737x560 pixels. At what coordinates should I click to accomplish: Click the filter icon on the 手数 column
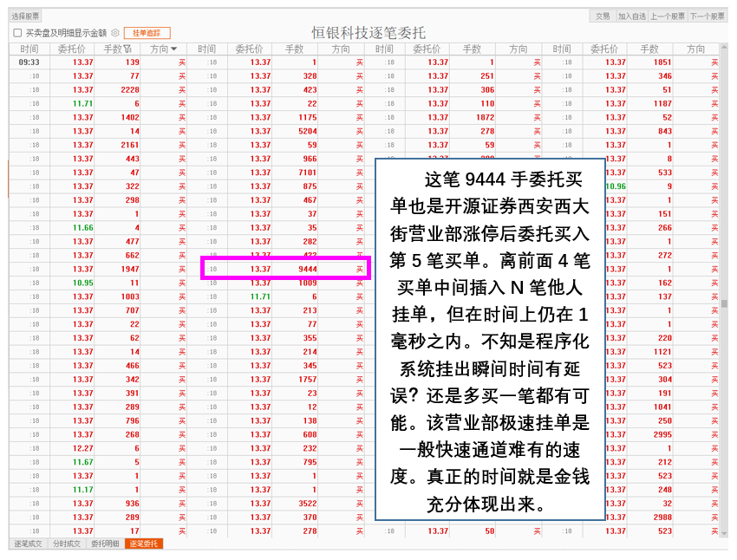click(x=129, y=49)
